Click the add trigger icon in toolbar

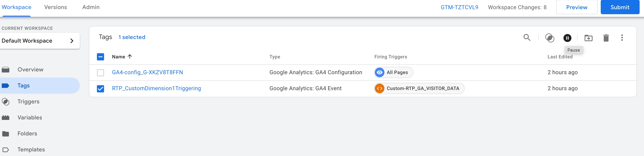point(549,38)
